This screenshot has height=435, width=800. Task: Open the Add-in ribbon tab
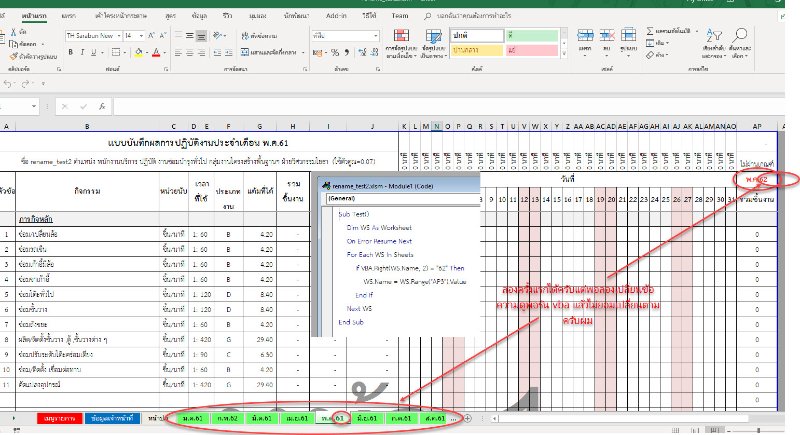337,17
